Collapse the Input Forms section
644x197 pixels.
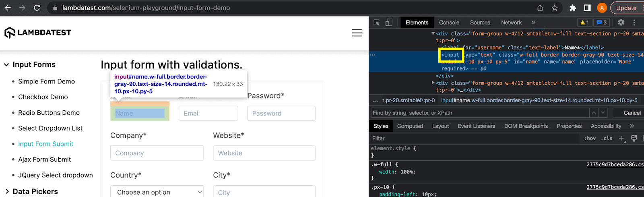[x=6, y=64]
